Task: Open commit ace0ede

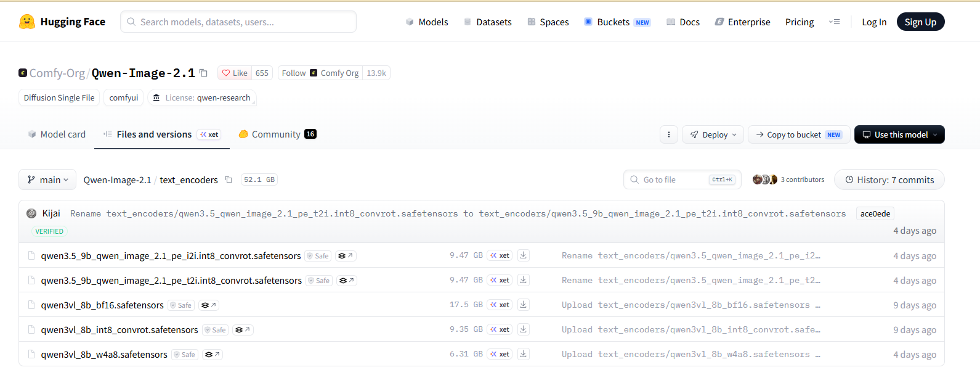Action: click(875, 214)
